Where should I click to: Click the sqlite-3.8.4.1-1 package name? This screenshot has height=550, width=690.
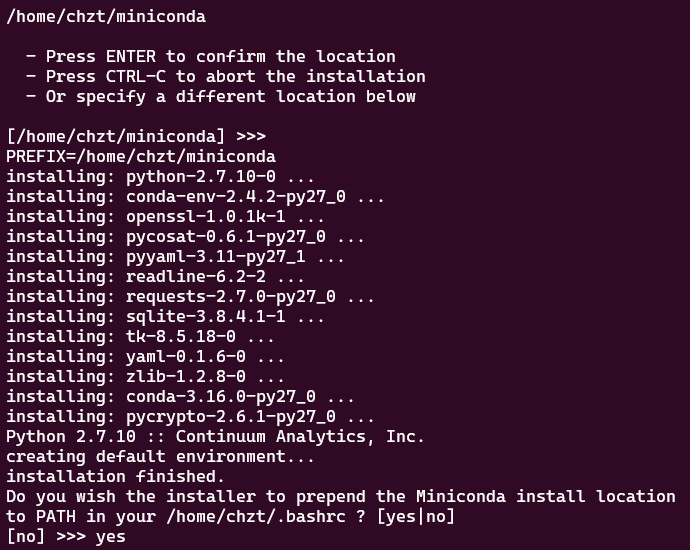pyautogui.click(x=205, y=317)
